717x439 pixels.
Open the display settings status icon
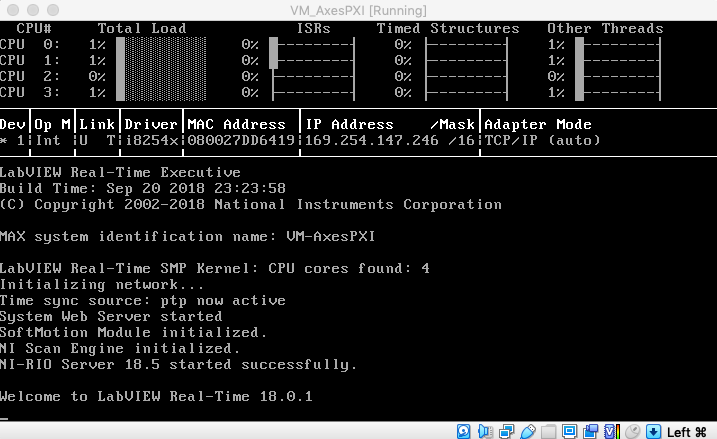[570, 431]
